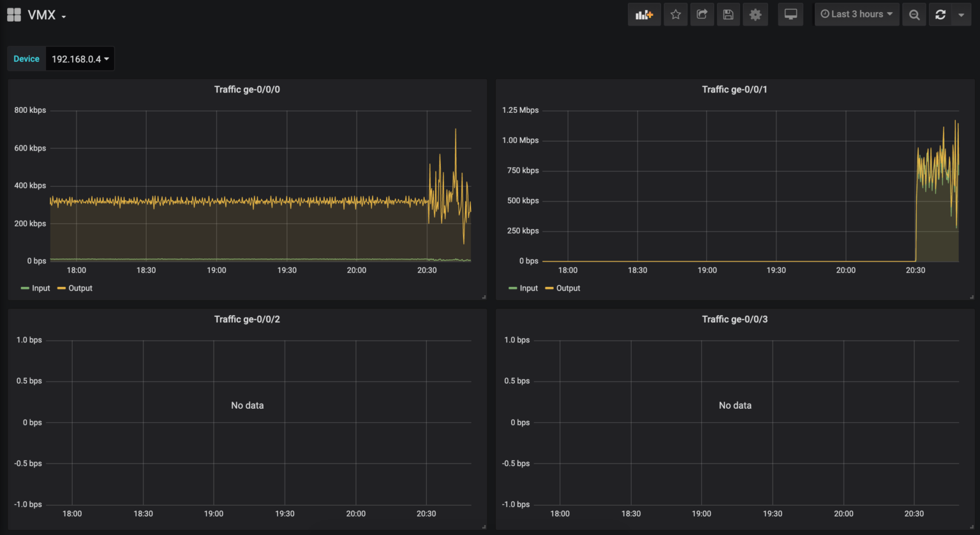The image size is (980, 535).
Task: Click the Add panel icon
Action: (x=644, y=14)
